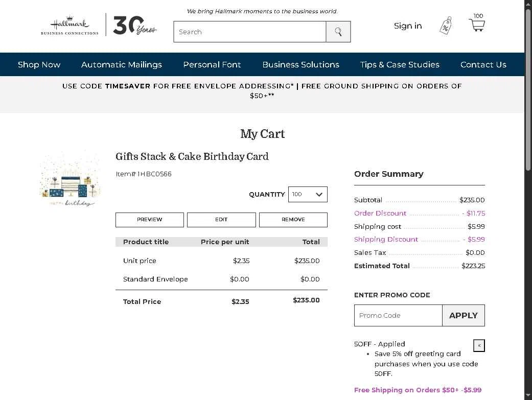Apply the promo code
The height and width of the screenshot is (400, 532).
(x=463, y=316)
